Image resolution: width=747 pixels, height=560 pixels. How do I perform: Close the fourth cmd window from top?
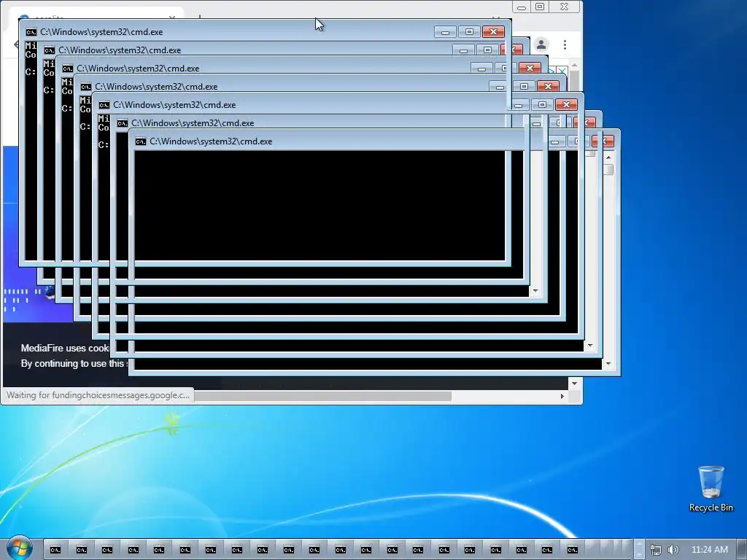pyautogui.click(x=548, y=86)
